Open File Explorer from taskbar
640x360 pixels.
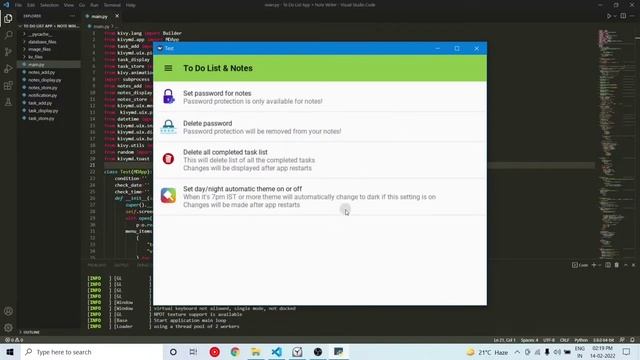(256, 352)
